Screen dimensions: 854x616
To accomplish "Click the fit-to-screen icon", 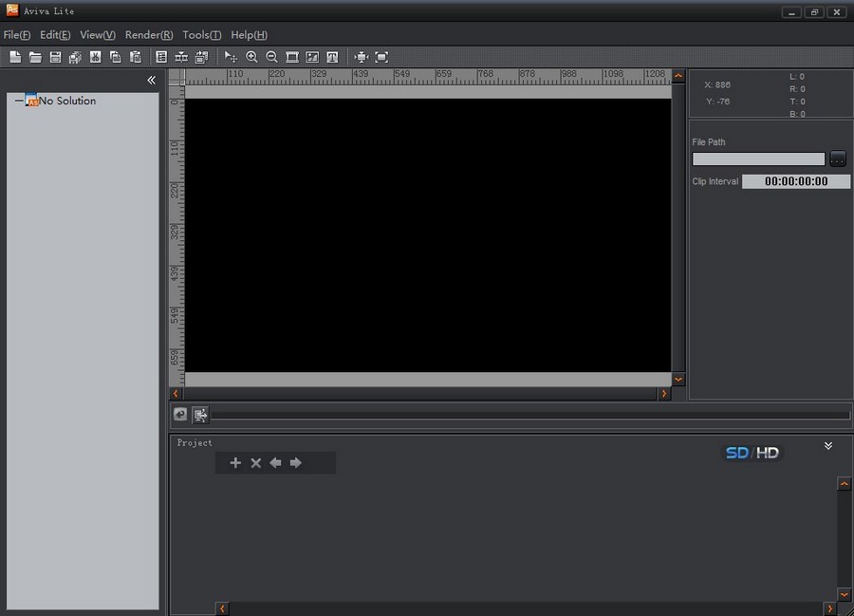I will point(381,57).
